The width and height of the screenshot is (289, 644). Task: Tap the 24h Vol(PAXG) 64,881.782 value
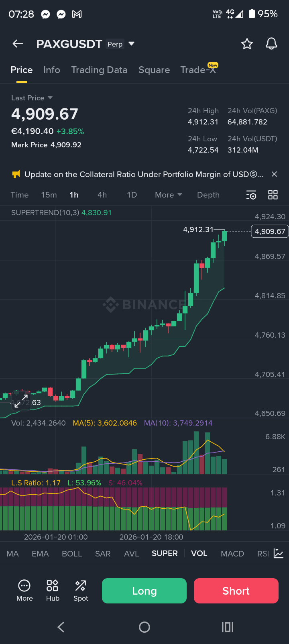tap(247, 122)
